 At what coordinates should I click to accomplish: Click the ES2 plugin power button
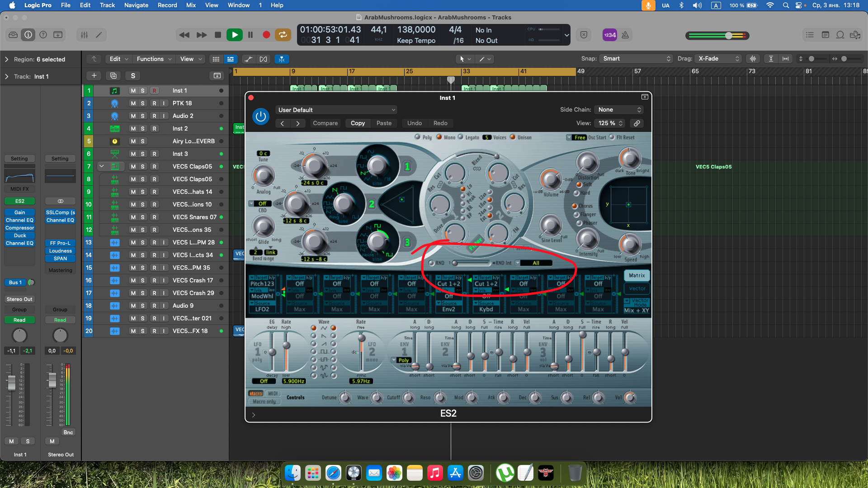260,116
